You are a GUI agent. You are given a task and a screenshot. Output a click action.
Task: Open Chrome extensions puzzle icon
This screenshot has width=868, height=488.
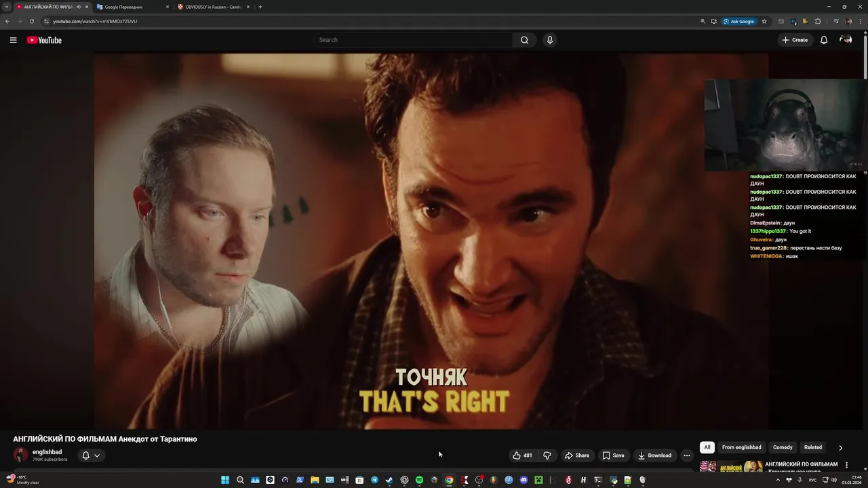point(818,21)
